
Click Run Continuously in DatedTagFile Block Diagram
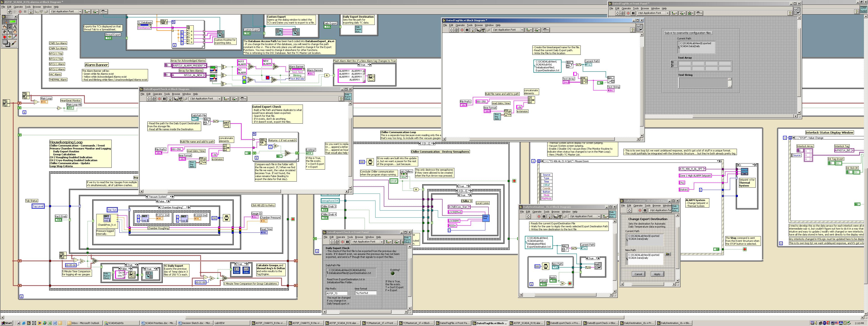(x=457, y=30)
